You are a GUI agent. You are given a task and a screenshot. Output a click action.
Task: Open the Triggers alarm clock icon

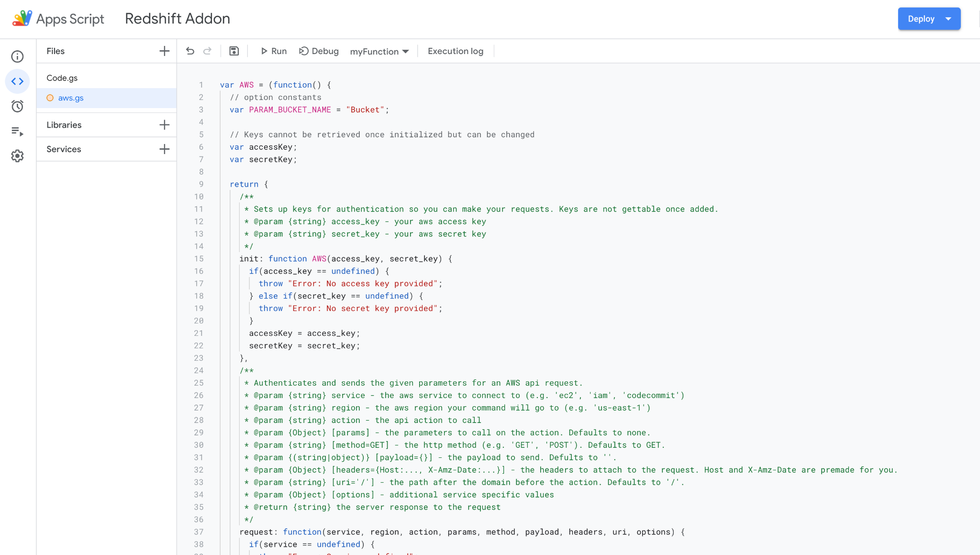coord(17,106)
